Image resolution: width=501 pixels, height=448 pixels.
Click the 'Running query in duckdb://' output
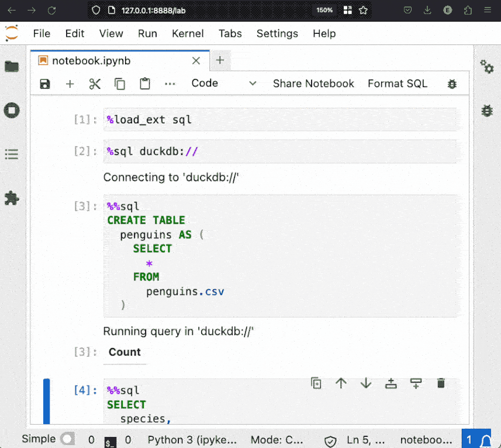(178, 331)
